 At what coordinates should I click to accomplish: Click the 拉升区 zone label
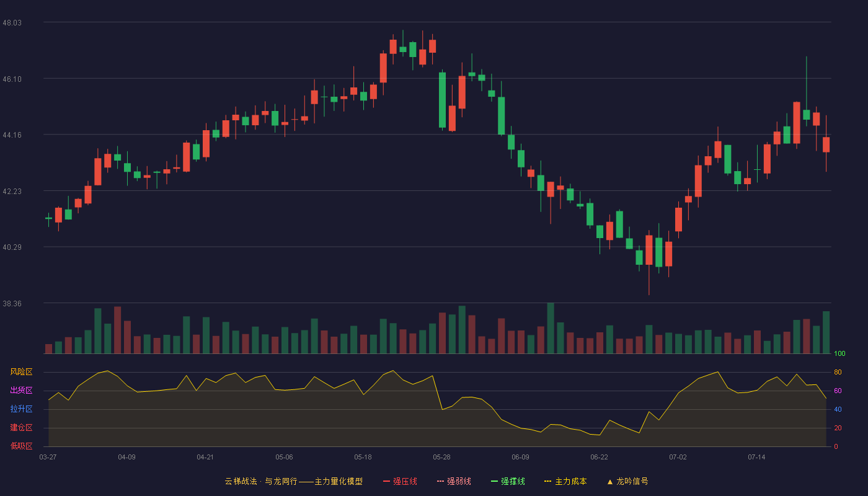click(21, 409)
